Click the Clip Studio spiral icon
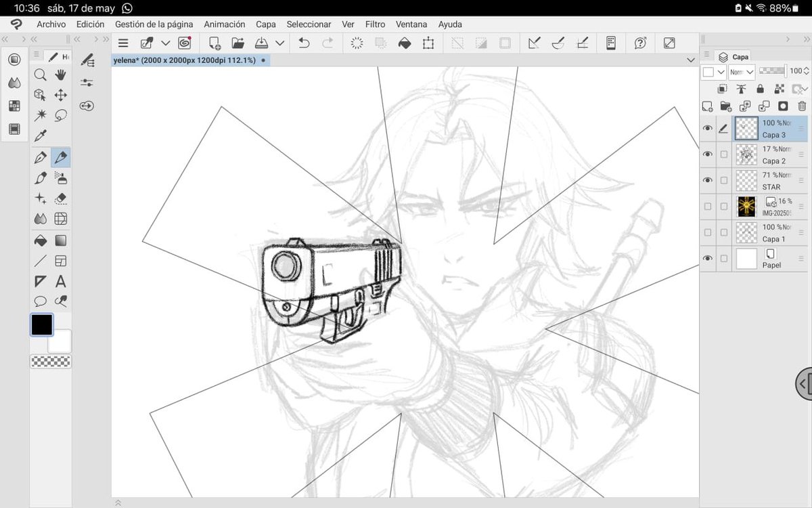The width and height of the screenshot is (812, 508). 184,43
